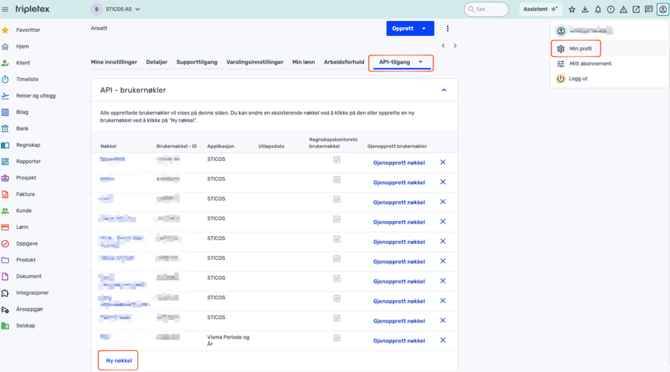Viewport: 670px width, 372px height.
Task: Open Reiser og utlegg in the sidebar
Action: 36,96
